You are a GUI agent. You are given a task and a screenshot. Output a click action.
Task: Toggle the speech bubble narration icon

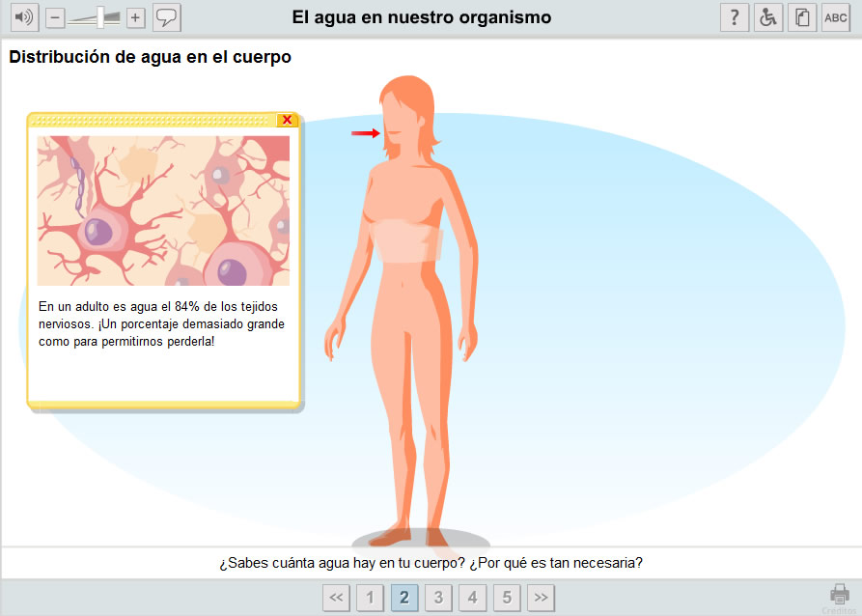(167, 17)
